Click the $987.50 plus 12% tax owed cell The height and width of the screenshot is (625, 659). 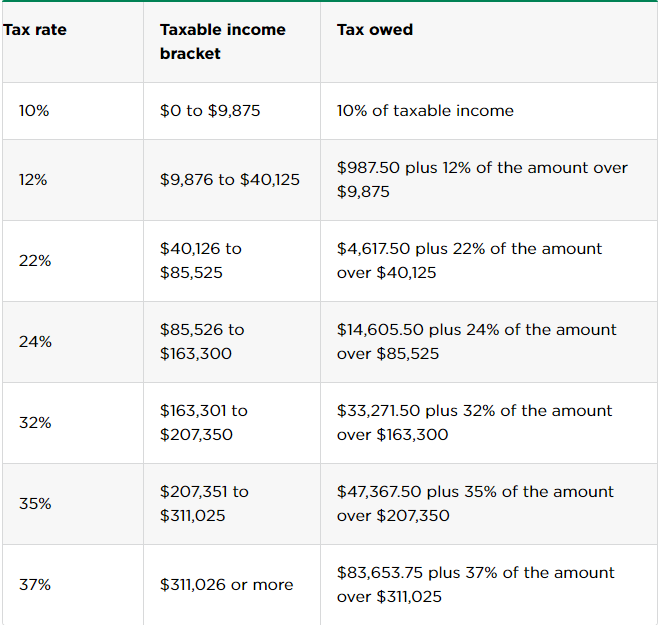(482, 180)
